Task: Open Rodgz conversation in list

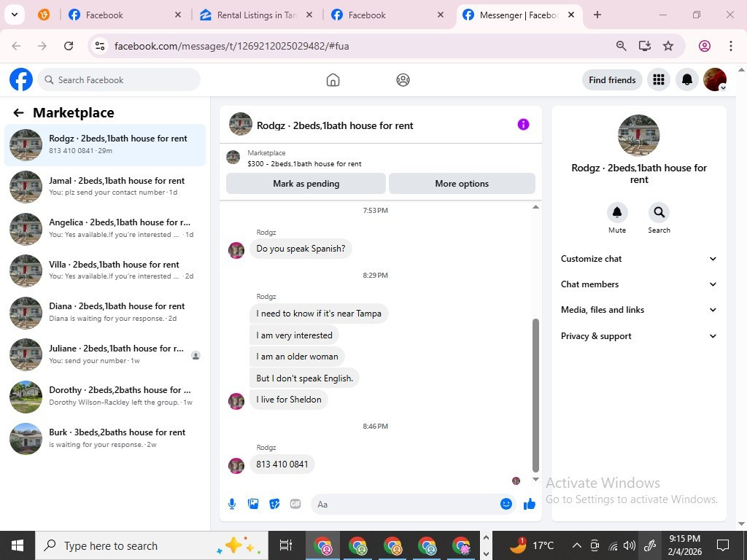Action: (105, 145)
